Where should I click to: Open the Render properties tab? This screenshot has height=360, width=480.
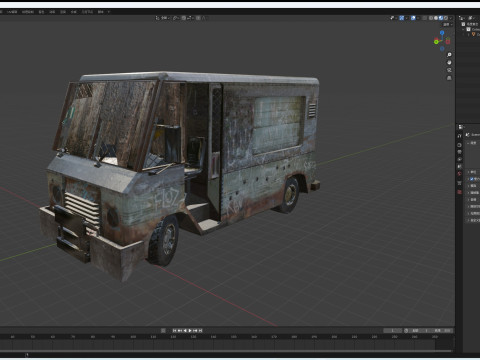(x=459, y=145)
